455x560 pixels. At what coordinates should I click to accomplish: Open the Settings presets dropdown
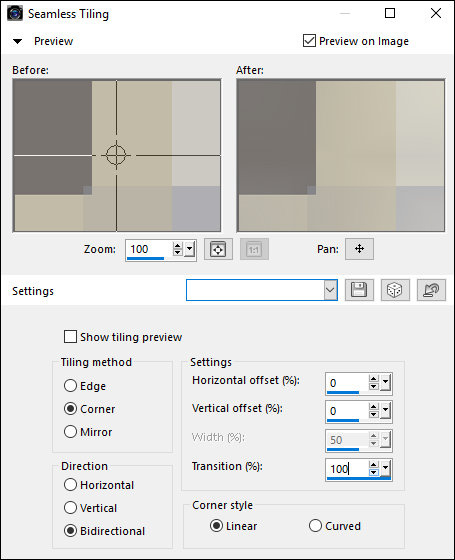click(330, 290)
